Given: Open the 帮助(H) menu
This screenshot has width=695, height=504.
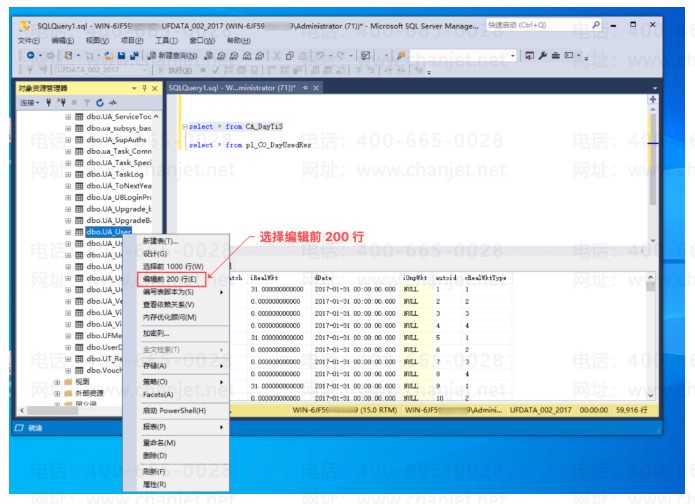Looking at the screenshot, I should click(x=238, y=40).
